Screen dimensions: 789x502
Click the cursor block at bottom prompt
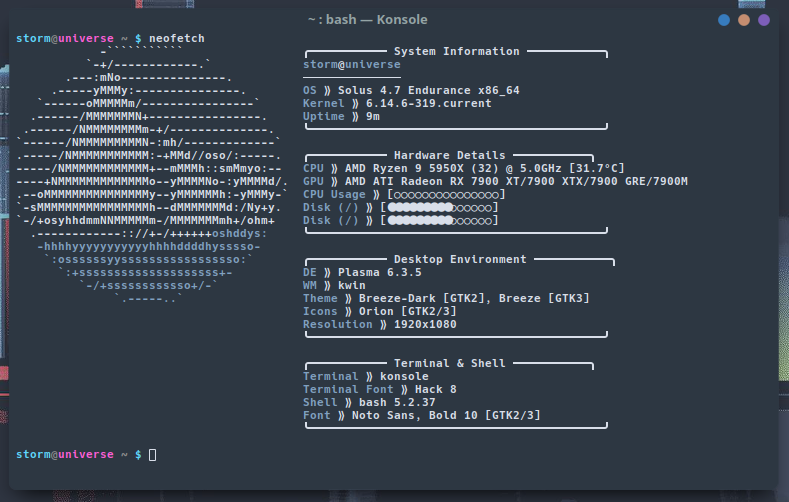click(x=152, y=455)
